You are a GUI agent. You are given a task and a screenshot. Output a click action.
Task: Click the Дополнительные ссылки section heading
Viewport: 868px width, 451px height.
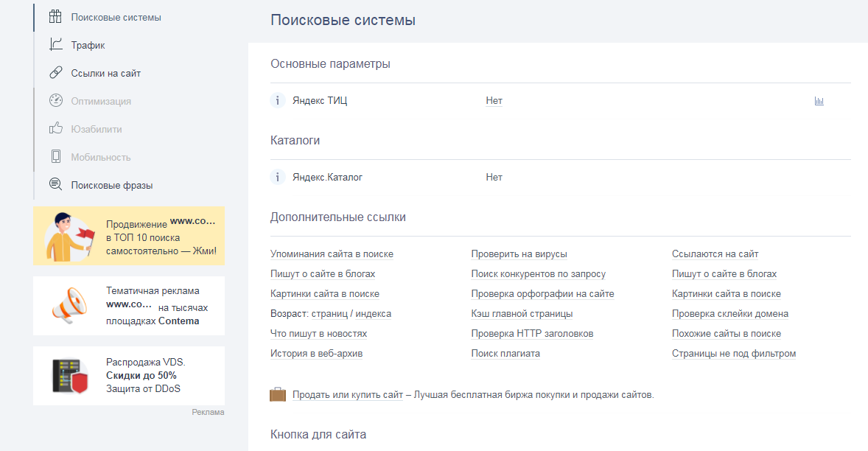point(338,217)
